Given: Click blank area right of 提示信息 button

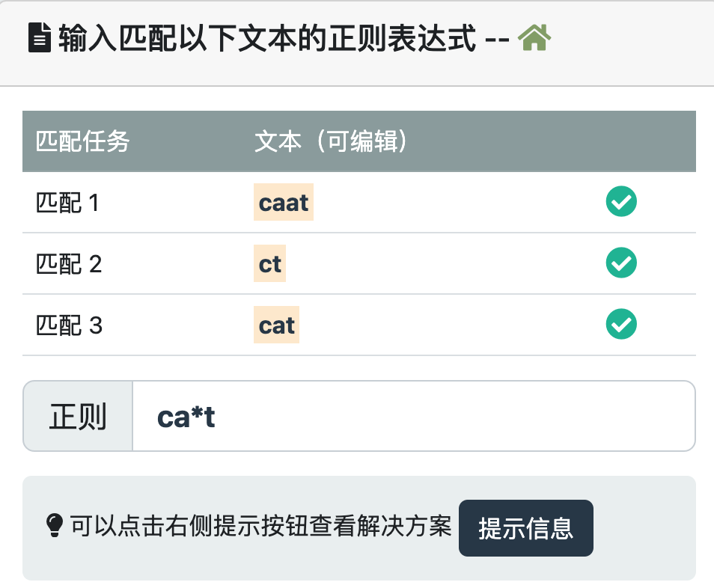Looking at the screenshot, I should [644, 528].
